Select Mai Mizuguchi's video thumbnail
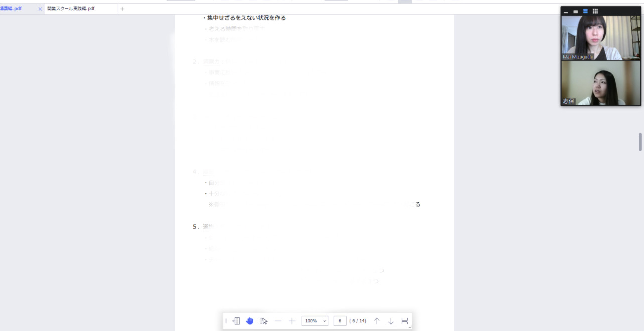 tap(601, 38)
